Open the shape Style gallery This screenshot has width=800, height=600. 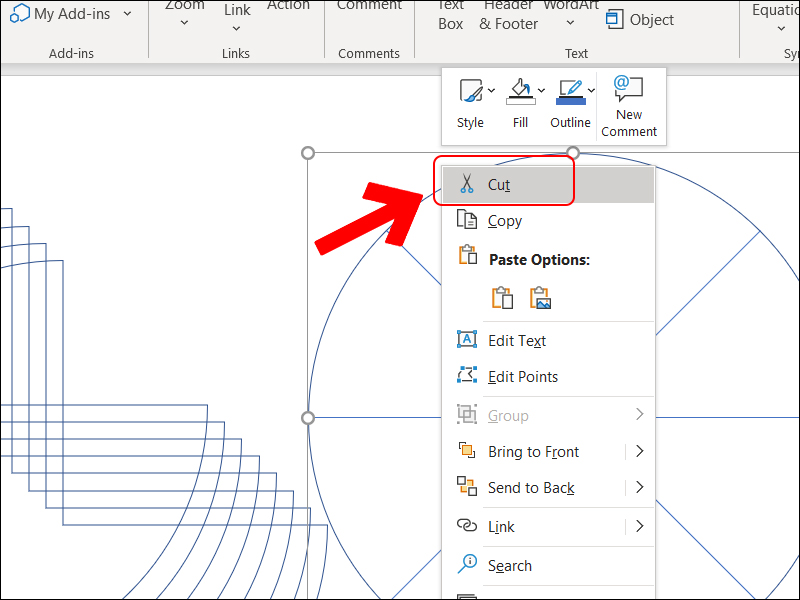click(x=470, y=93)
